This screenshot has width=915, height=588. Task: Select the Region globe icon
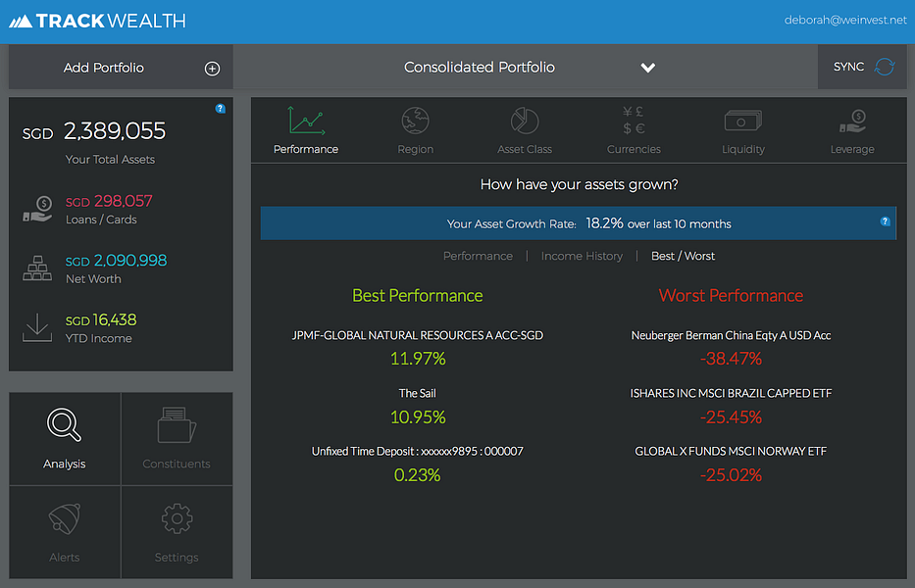(416, 121)
